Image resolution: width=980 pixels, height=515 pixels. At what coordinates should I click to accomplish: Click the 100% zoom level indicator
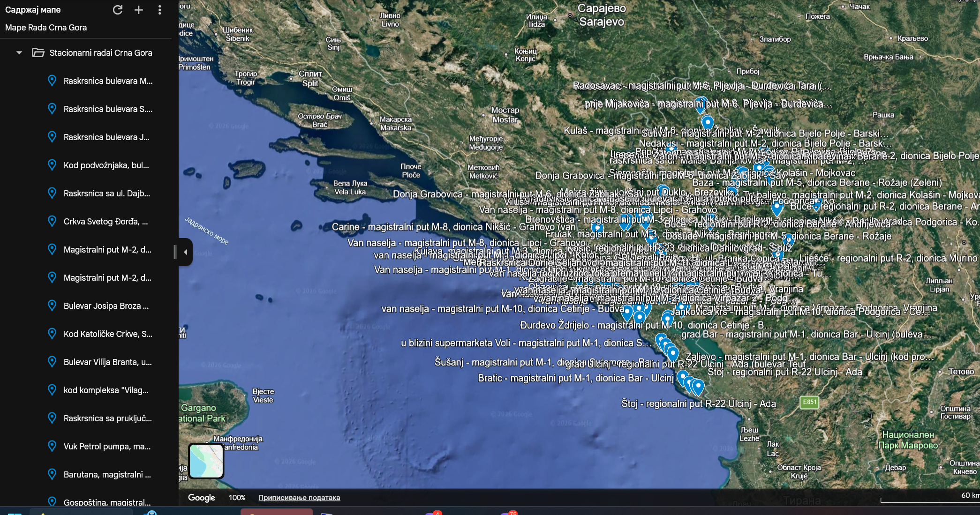(237, 498)
